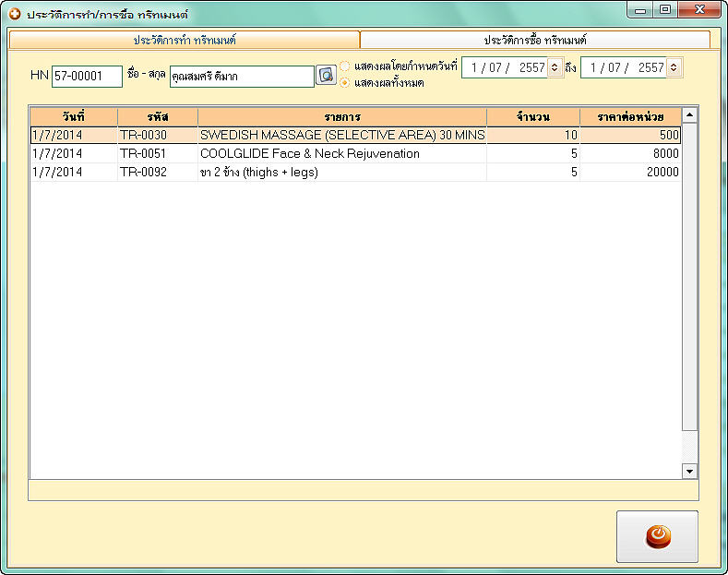Switch to ประวัติการซื้อ ทรีทเมนต์ tab
728x575 pixels.
[x=535, y=40]
